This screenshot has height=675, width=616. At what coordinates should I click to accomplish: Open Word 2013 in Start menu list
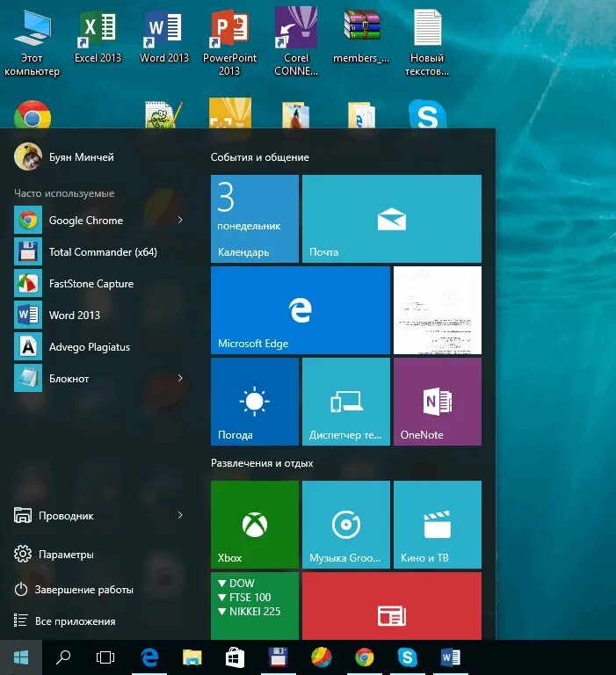tap(99, 316)
